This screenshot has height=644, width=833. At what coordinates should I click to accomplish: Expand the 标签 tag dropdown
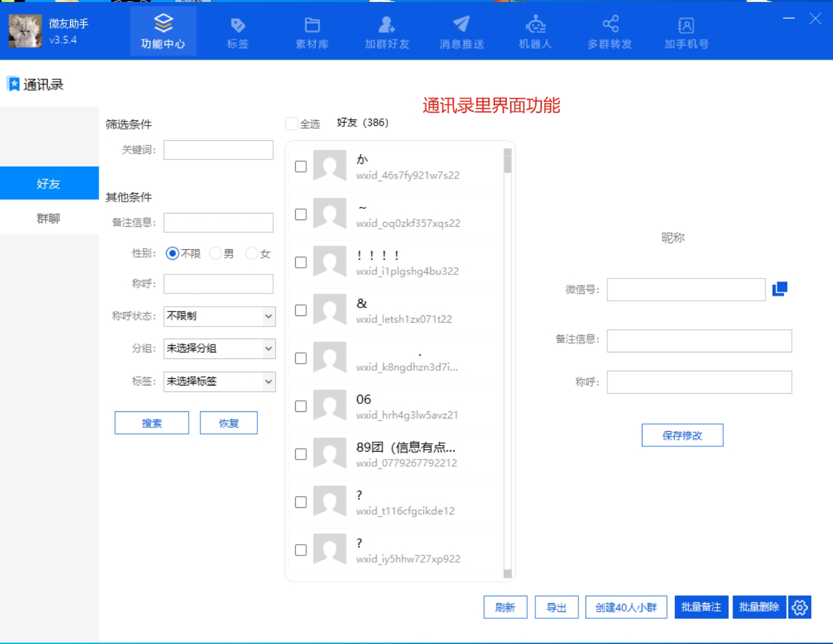268,382
